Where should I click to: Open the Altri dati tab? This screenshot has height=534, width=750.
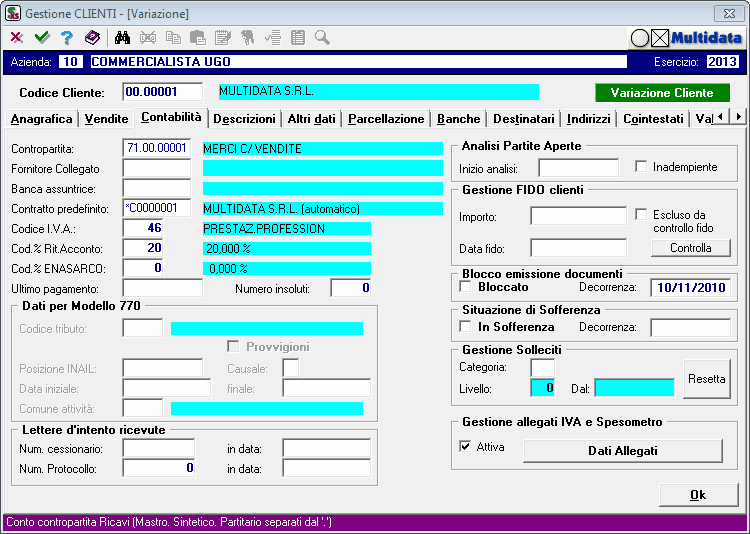[311, 119]
